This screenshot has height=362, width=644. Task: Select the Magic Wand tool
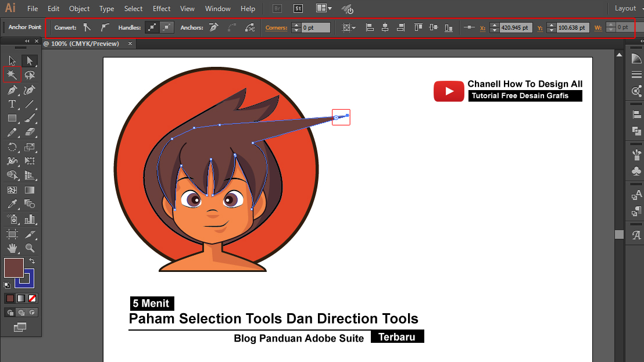12,74
